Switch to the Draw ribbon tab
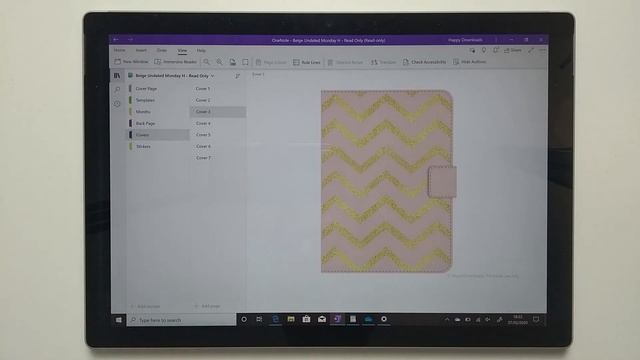Screen dimensions: 640x360 [162, 50]
